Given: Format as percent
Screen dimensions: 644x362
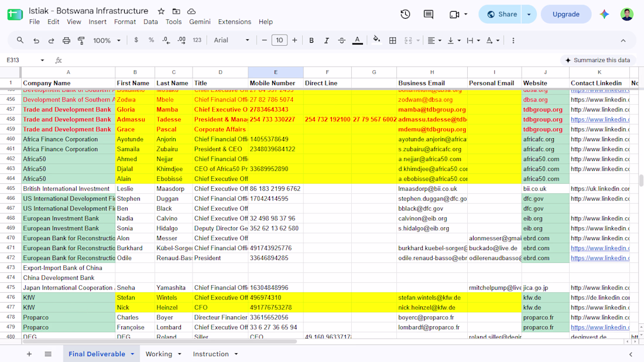Looking at the screenshot, I should pos(151,40).
